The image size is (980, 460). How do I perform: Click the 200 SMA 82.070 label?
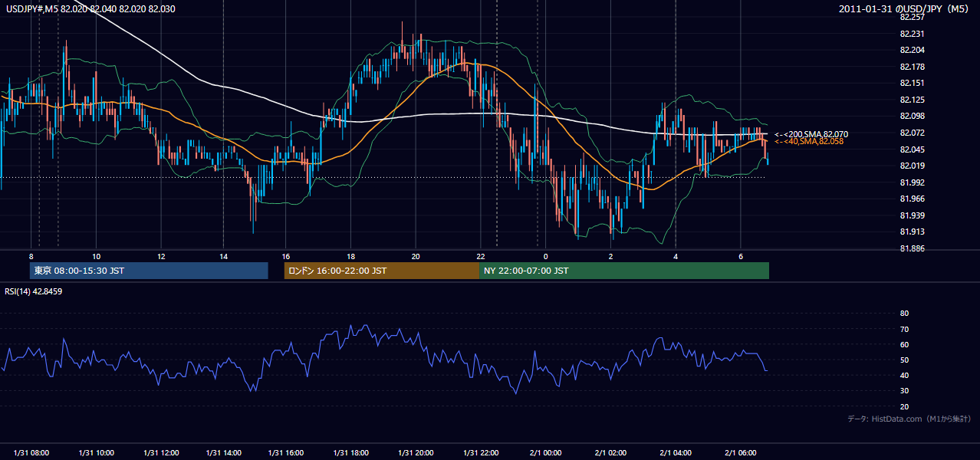[811, 134]
